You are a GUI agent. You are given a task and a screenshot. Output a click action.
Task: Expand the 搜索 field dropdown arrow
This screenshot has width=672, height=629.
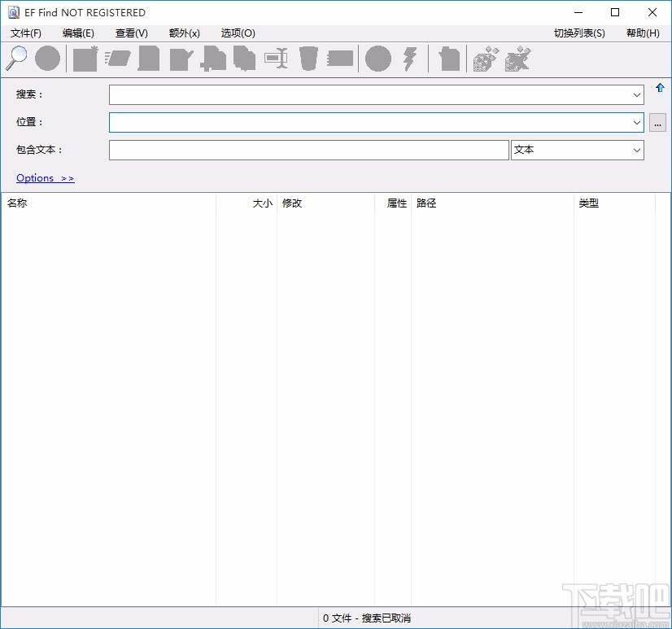[x=637, y=95]
